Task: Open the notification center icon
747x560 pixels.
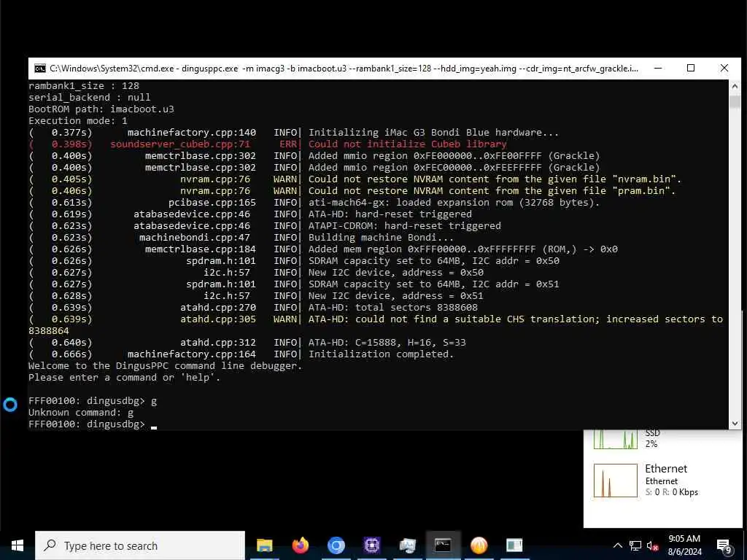Action: point(724,545)
